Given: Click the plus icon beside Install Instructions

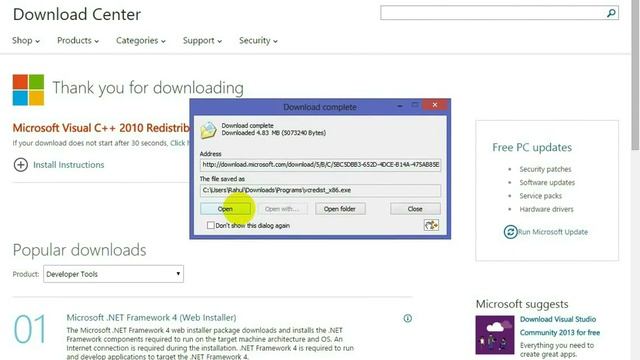Looking at the screenshot, I should [21, 165].
